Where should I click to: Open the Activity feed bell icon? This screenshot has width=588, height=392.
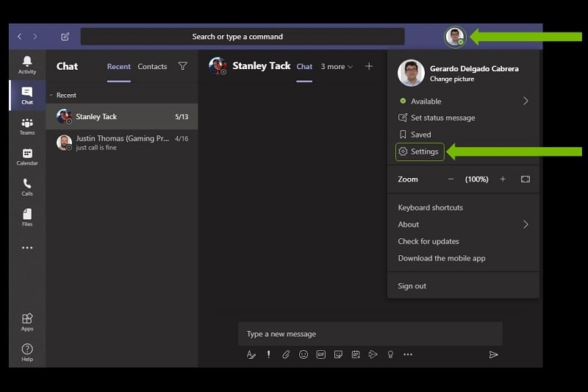tap(27, 65)
